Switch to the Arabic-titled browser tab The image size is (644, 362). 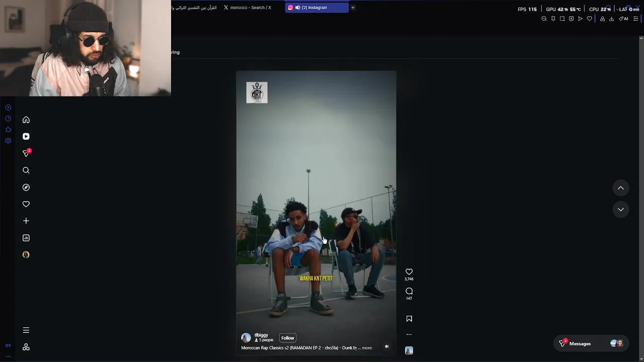194,8
